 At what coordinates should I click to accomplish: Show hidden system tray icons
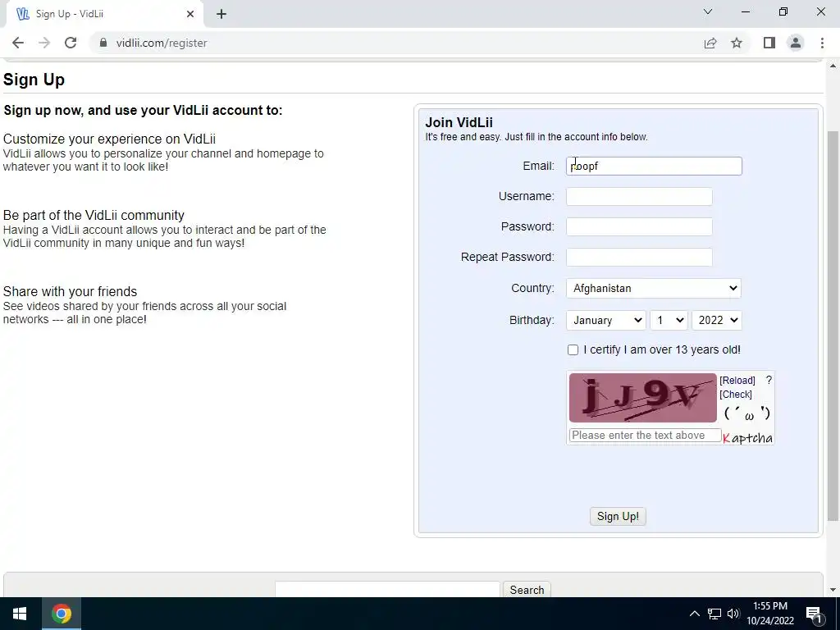coord(694,614)
